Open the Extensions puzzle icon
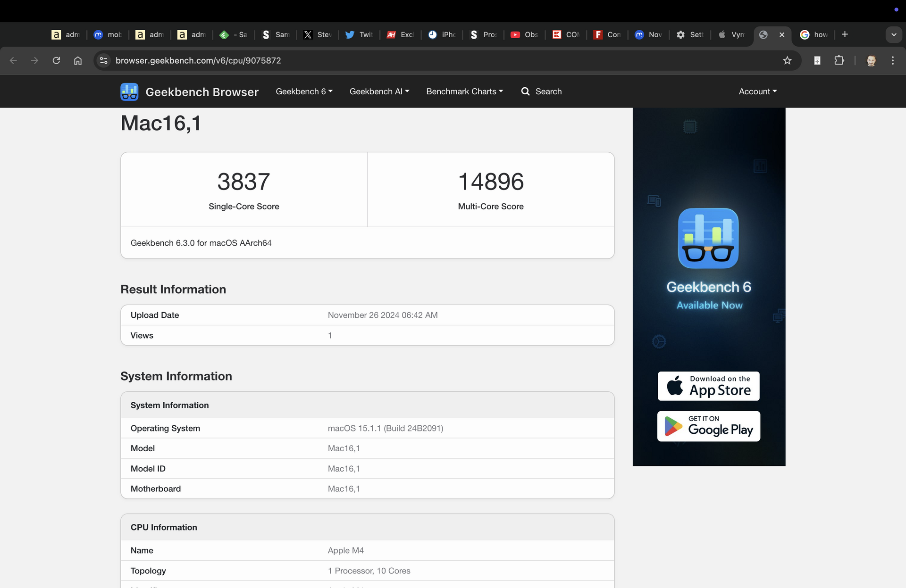The width and height of the screenshot is (906, 588). [x=839, y=60]
